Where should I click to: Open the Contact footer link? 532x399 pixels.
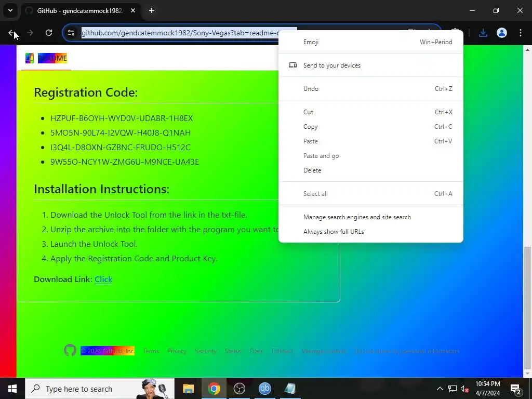(x=282, y=351)
